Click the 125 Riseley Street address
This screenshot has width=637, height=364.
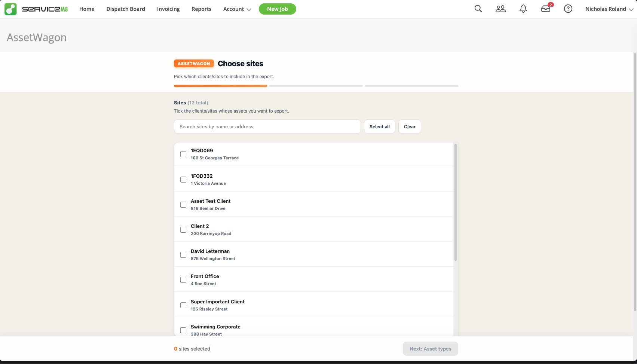209,309
